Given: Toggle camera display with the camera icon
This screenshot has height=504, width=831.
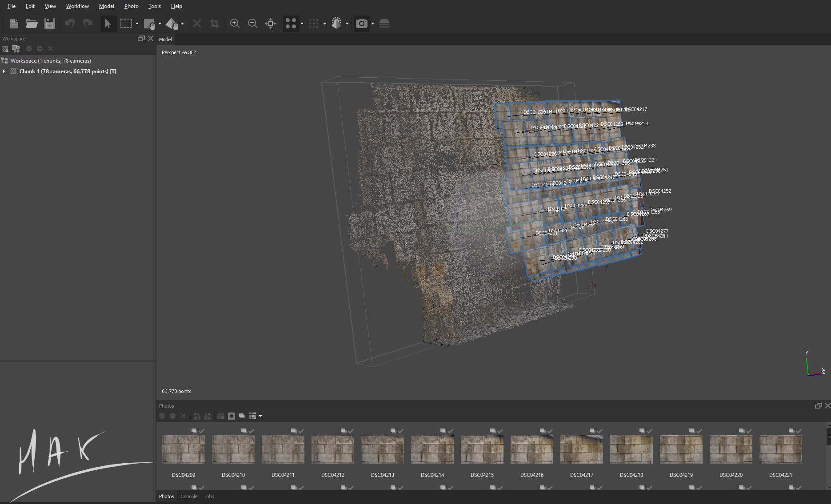Looking at the screenshot, I should pos(362,24).
